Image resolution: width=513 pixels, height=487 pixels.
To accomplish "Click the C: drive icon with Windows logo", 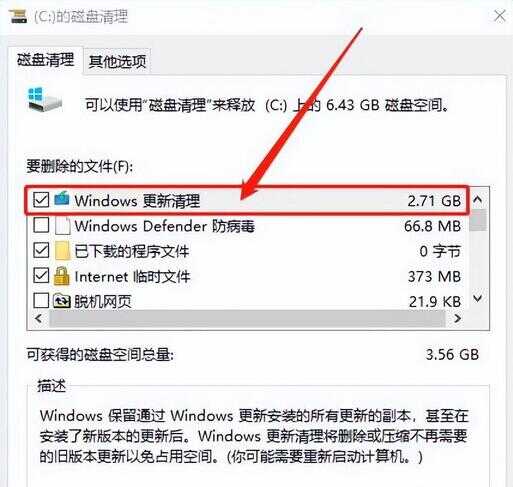I will point(44,100).
